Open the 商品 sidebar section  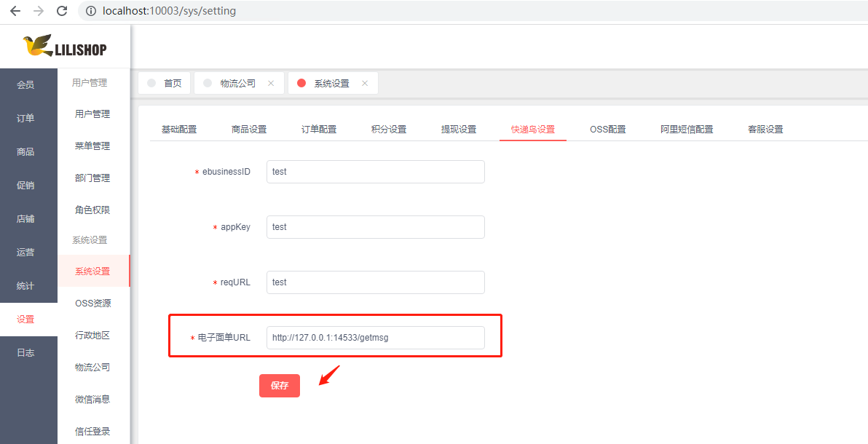pos(29,151)
